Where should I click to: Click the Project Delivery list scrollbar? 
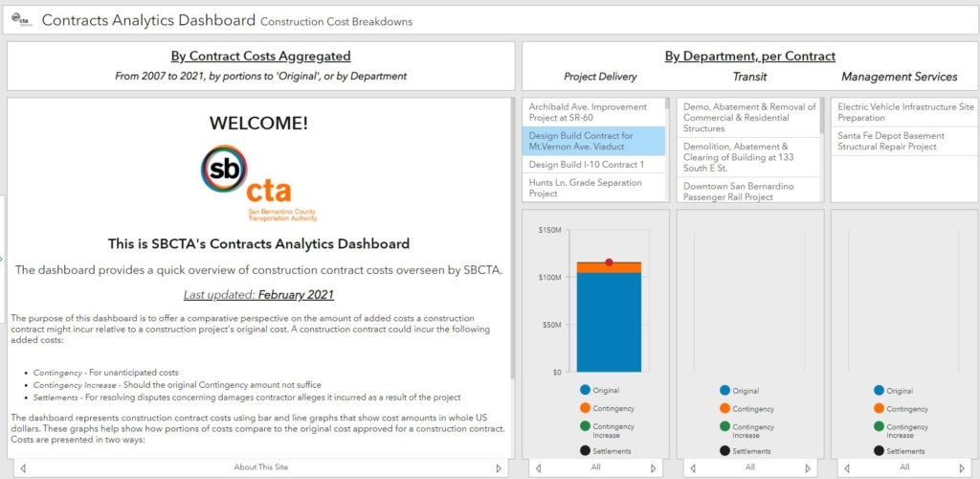point(667,103)
